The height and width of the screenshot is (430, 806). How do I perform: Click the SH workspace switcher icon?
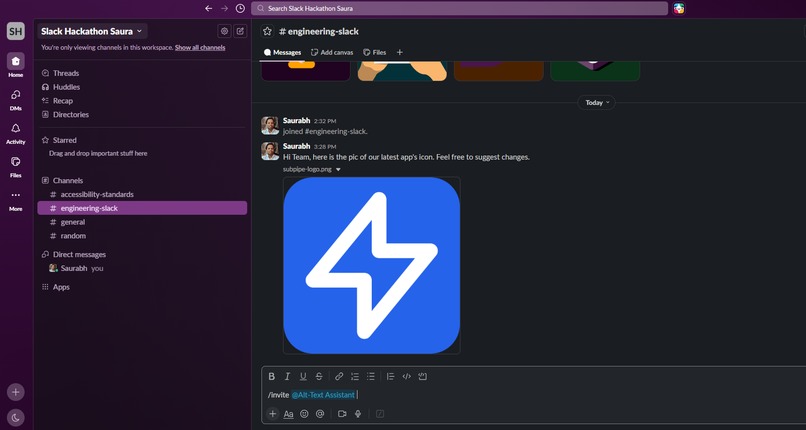[x=15, y=31]
